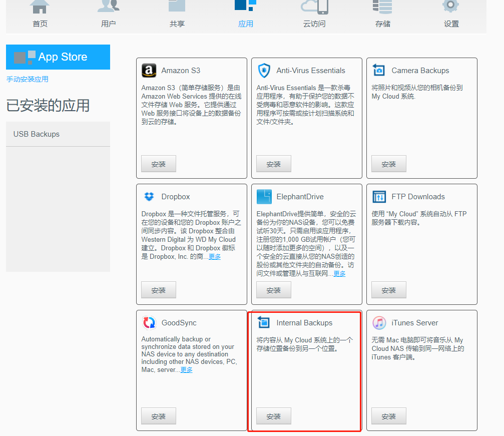
Task: Click the Amazon S3 app icon
Action: click(x=149, y=71)
